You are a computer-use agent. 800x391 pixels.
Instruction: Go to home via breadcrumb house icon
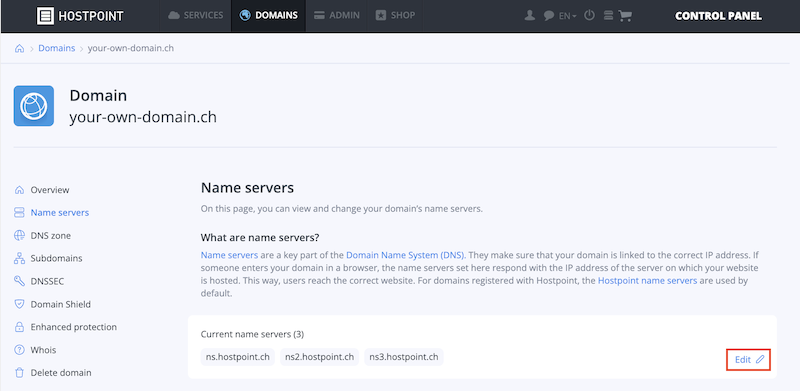pos(19,48)
